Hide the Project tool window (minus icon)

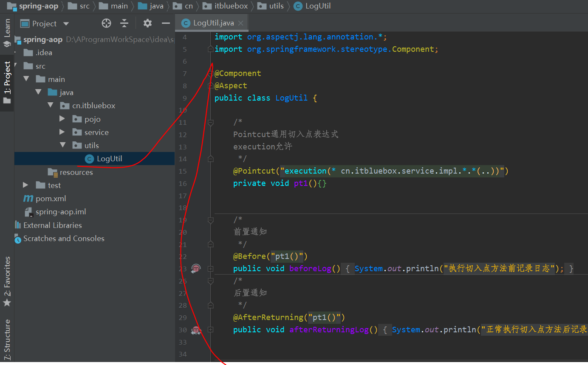[x=166, y=23]
